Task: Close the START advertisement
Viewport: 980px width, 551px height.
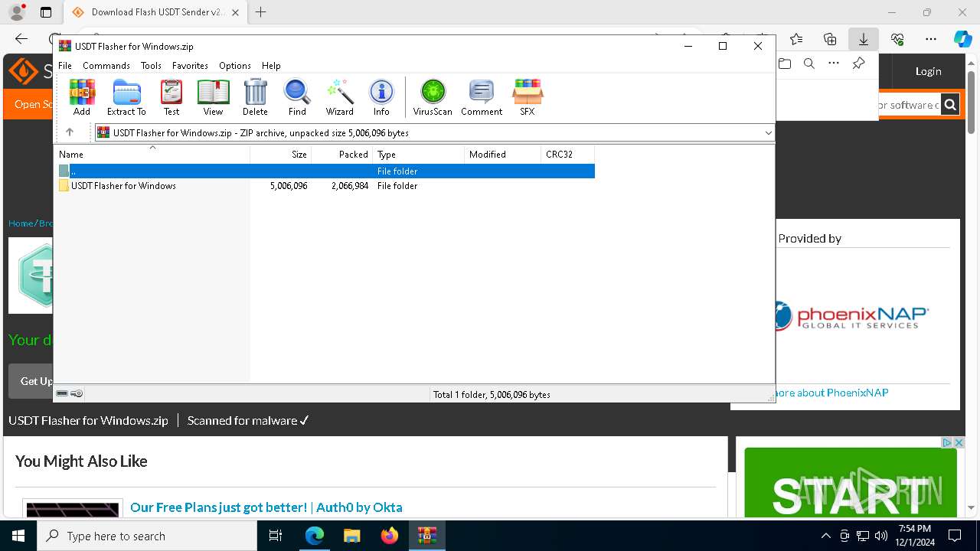Action: coord(959,442)
